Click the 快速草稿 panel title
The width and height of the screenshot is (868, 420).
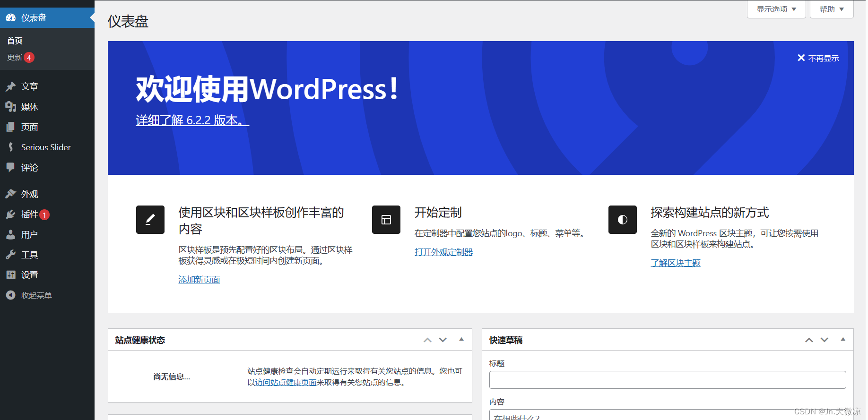506,340
